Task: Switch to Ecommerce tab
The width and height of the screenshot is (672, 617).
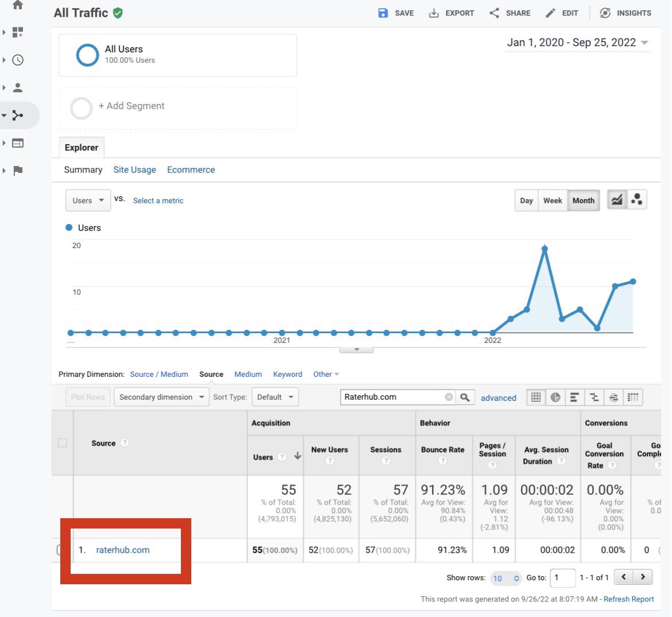Action: 191,170
